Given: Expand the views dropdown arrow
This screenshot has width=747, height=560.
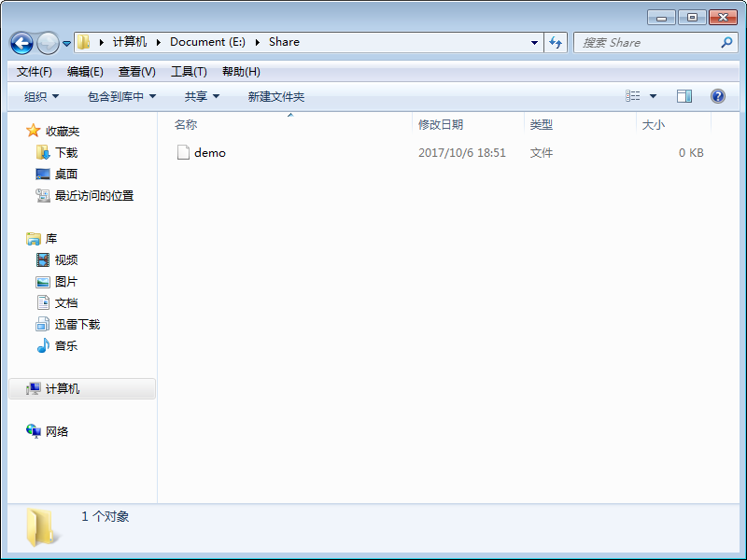Looking at the screenshot, I should click(653, 95).
